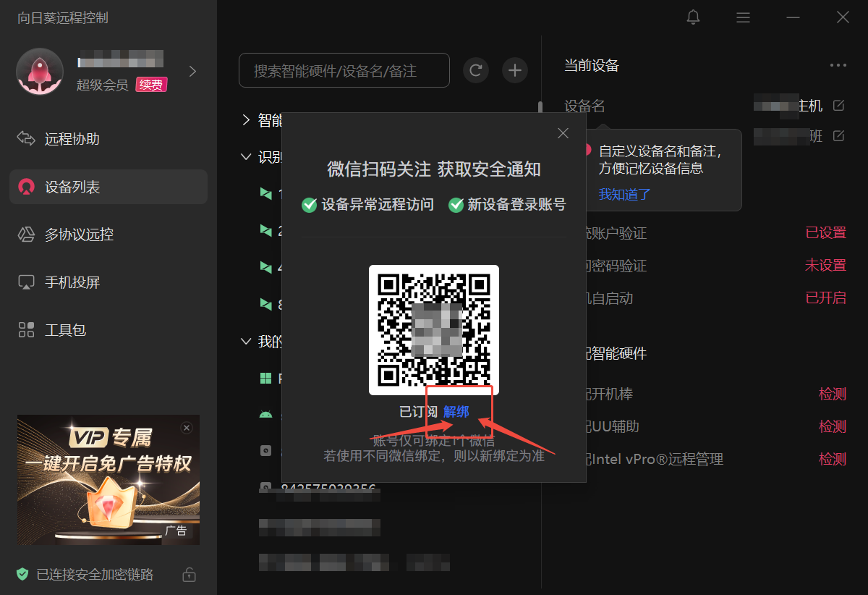Viewport: 868px width, 595px height.
Task: Open 设备列表 in sidebar
Action: click(x=109, y=187)
